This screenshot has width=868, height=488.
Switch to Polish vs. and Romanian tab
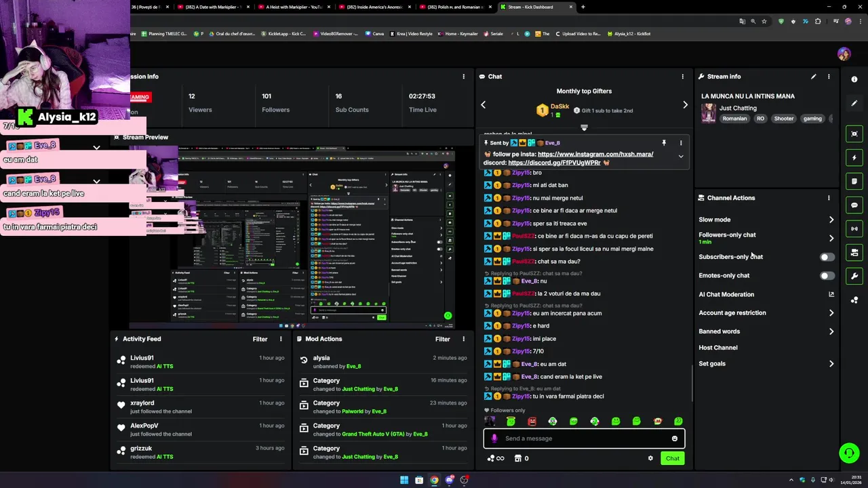(455, 7)
